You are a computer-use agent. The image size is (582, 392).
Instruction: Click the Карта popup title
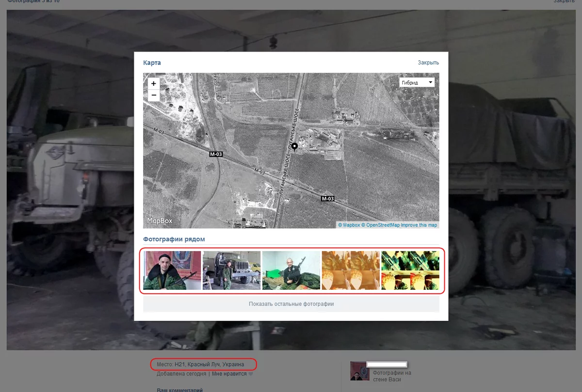tap(152, 63)
